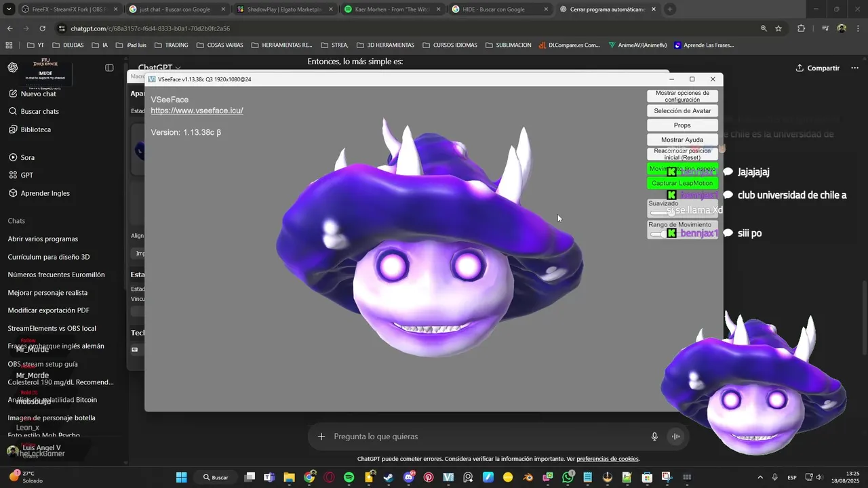The width and height of the screenshot is (868, 488).
Task: Open the zoom magnifier in the address bar
Action: [764, 28]
